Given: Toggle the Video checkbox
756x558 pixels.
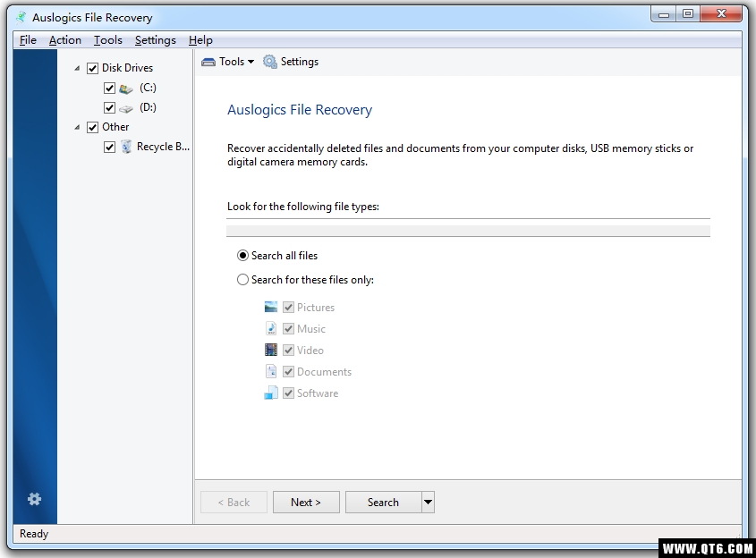Looking at the screenshot, I should [x=288, y=350].
